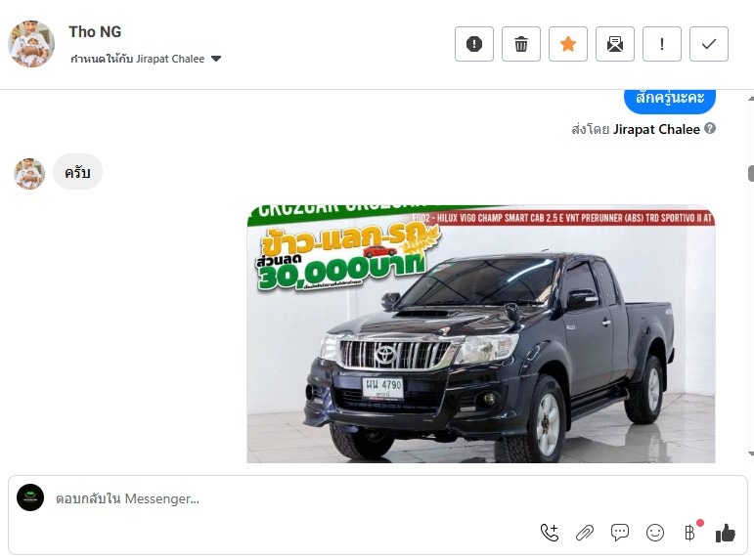Click the blue สักครู่นะคะ message bubble

(669, 100)
